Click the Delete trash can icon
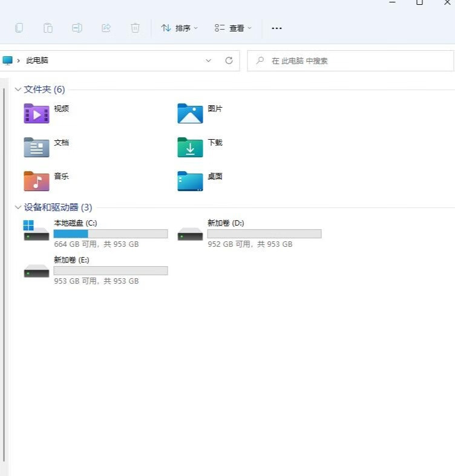The height and width of the screenshot is (476, 455). 135,28
